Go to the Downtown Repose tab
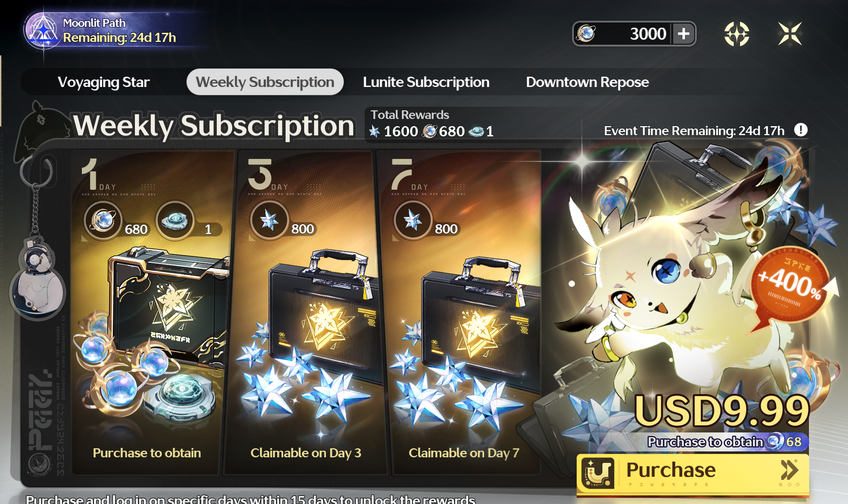Image resolution: width=848 pixels, height=504 pixels. (587, 82)
